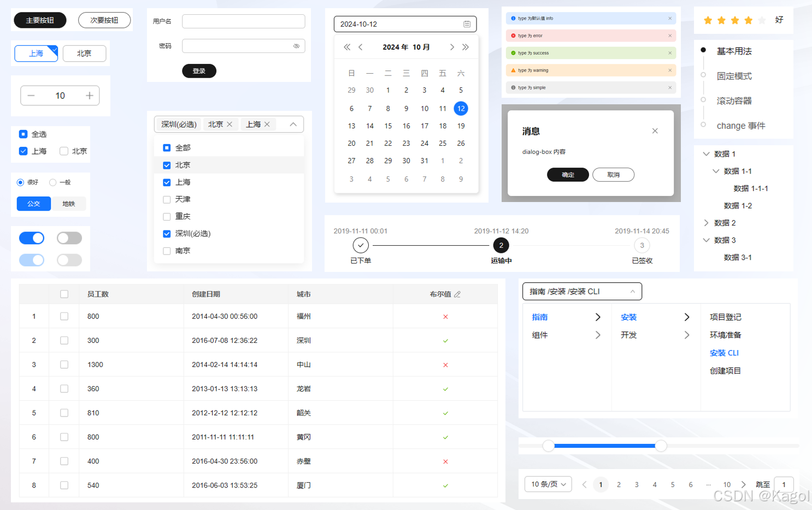Go to page 3 in the pagination

[x=636, y=484]
